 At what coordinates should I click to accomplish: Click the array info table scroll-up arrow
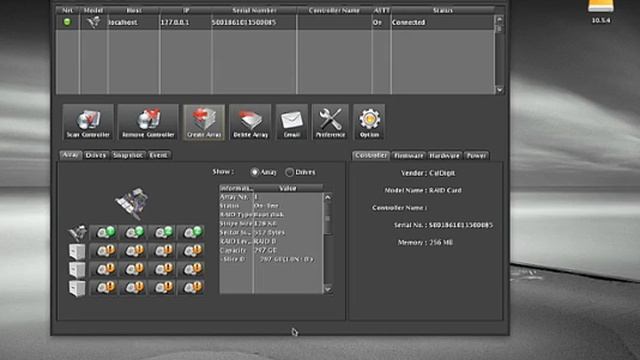328,197
